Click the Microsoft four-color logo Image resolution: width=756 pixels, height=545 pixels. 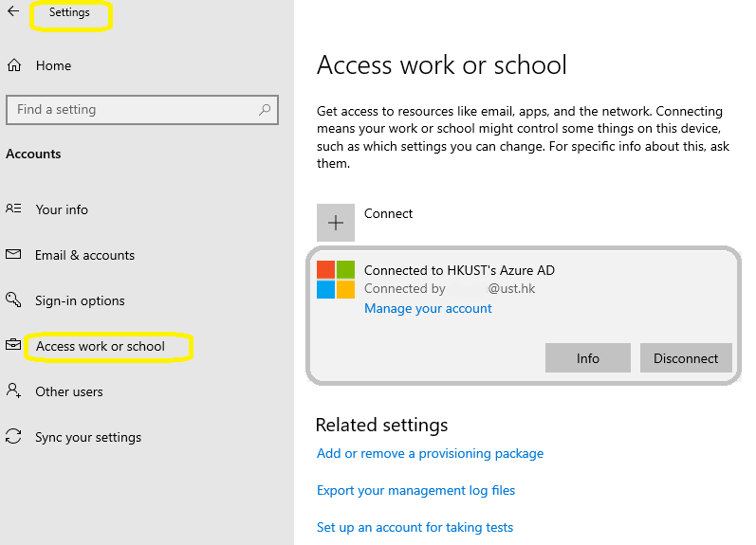(x=336, y=280)
